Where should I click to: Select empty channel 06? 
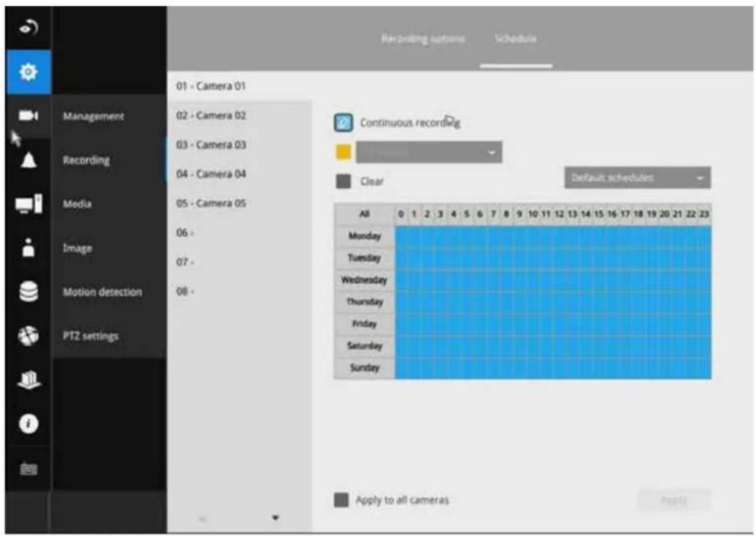(x=240, y=232)
